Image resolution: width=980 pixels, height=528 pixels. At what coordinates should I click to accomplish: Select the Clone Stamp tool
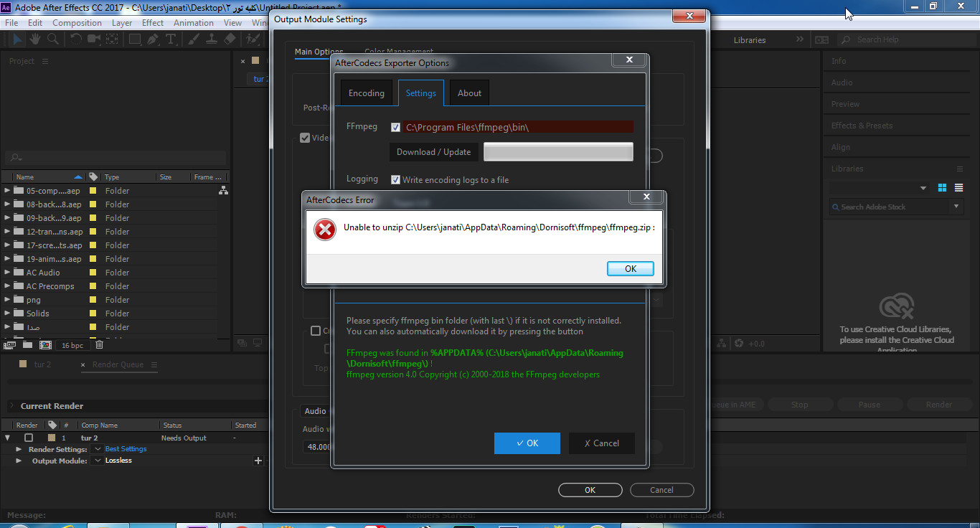pyautogui.click(x=212, y=39)
